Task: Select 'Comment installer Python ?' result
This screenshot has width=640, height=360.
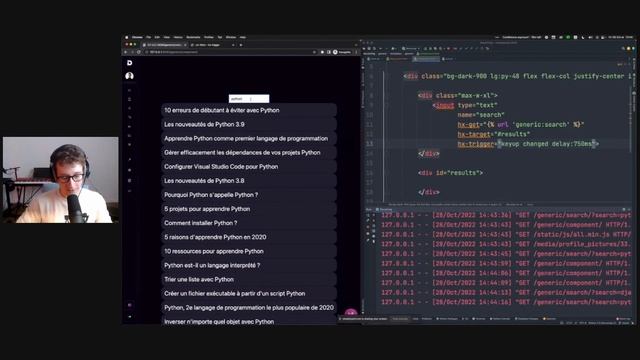Action: click(x=249, y=223)
